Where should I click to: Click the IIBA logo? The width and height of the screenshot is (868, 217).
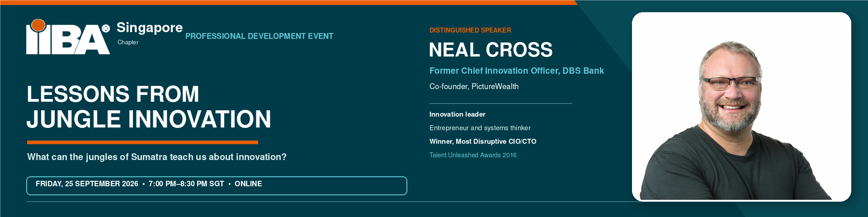click(68, 37)
